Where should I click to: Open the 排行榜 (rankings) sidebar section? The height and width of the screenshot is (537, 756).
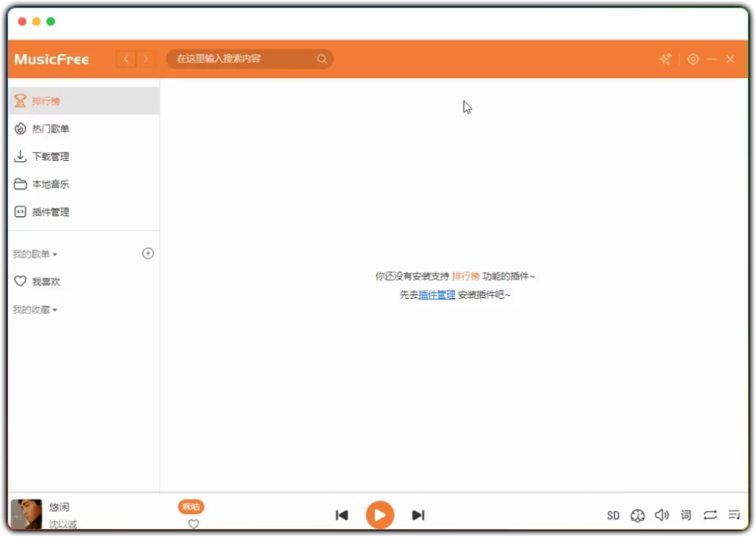click(44, 100)
